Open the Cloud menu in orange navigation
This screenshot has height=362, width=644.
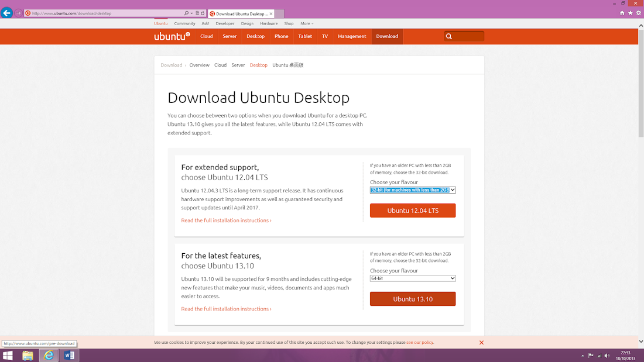click(x=207, y=36)
